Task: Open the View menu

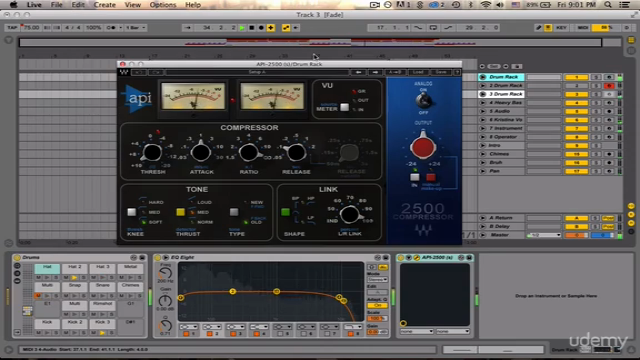Action: click(133, 5)
